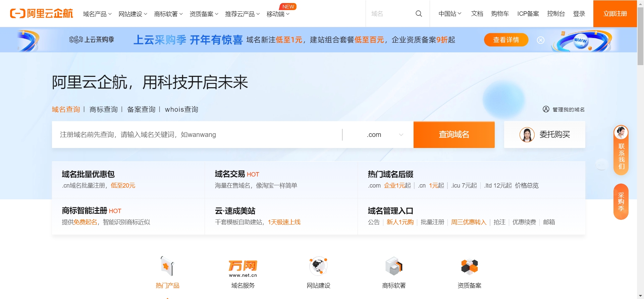Open 优惠续费 link

coord(524,222)
